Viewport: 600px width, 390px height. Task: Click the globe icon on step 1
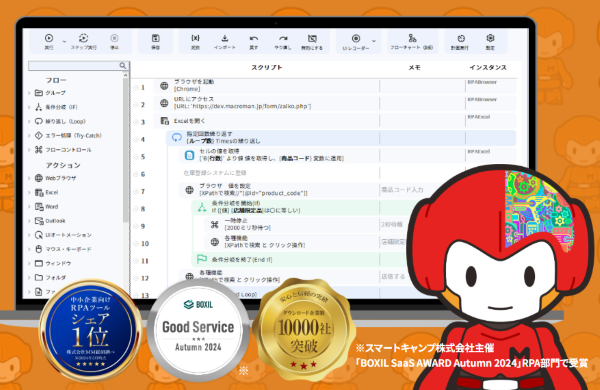click(x=164, y=86)
